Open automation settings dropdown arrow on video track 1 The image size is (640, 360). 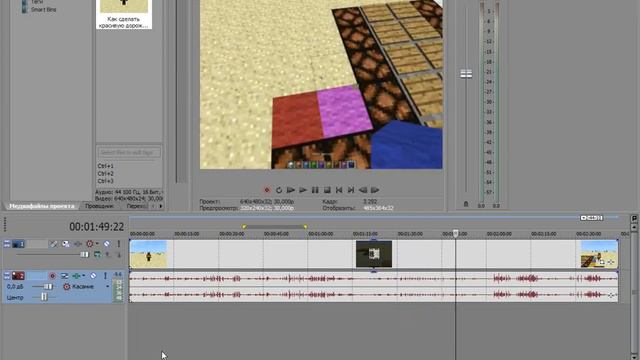[97, 244]
